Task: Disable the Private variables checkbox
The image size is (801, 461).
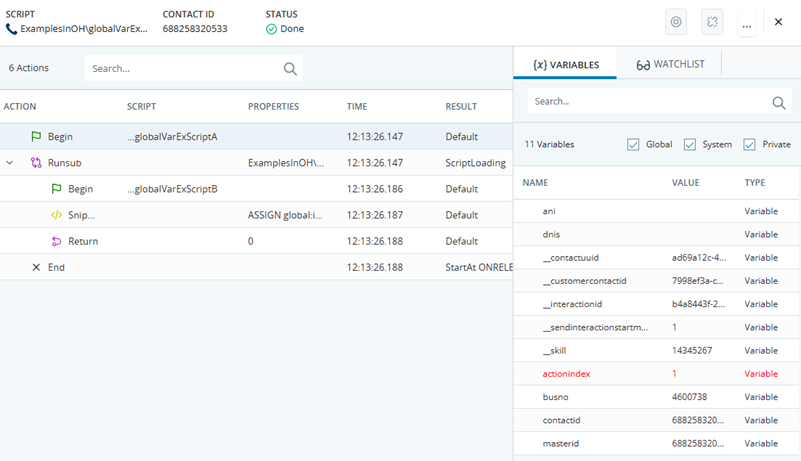Action: coord(749,144)
